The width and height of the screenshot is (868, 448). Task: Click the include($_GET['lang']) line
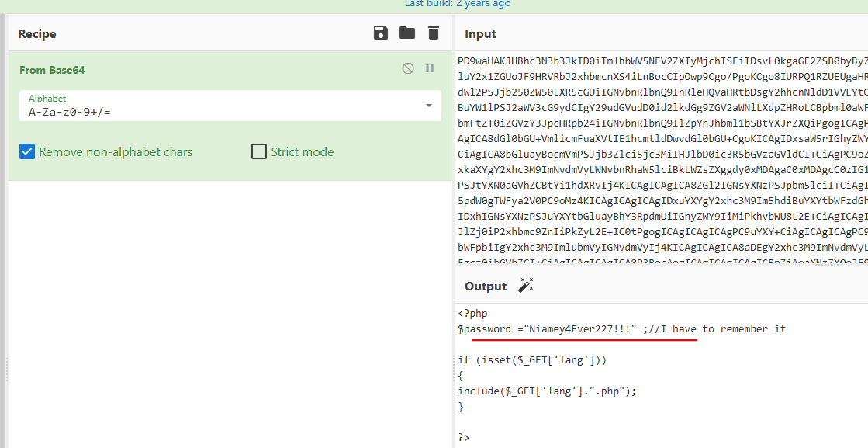[x=547, y=391]
